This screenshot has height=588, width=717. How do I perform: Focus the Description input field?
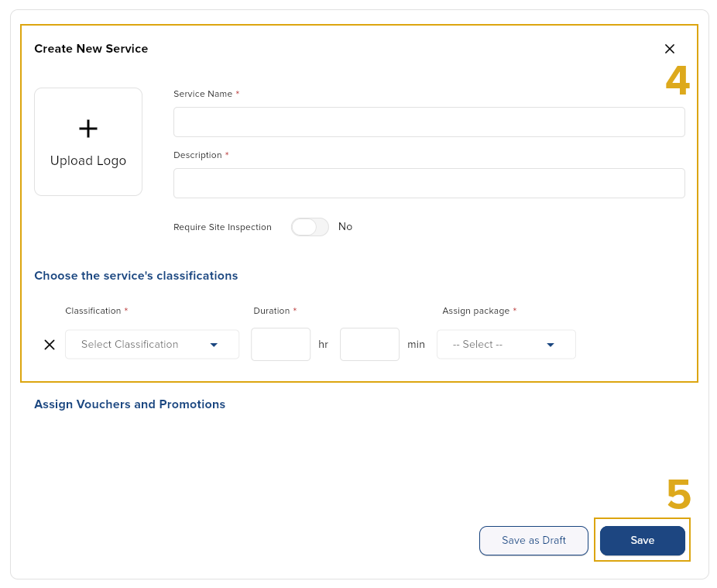pos(429,184)
